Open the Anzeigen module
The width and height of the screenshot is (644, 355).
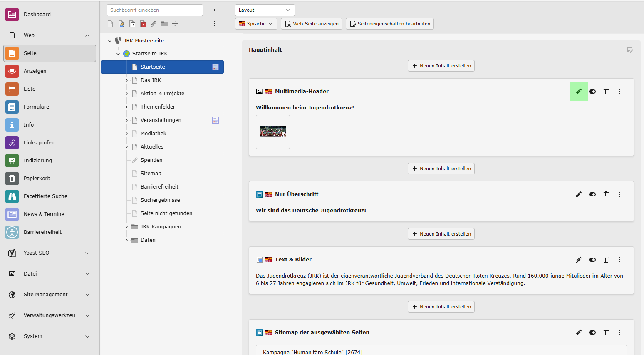[50, 71]
